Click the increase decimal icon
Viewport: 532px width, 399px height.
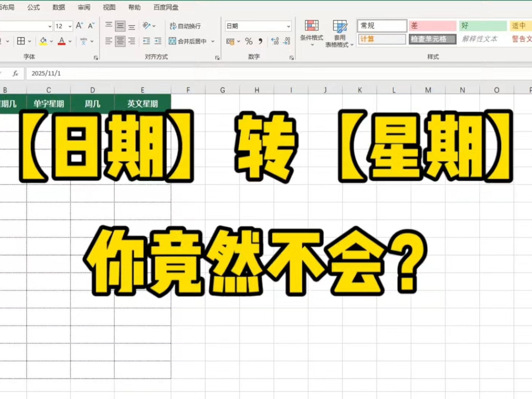(x=275, y=41)
